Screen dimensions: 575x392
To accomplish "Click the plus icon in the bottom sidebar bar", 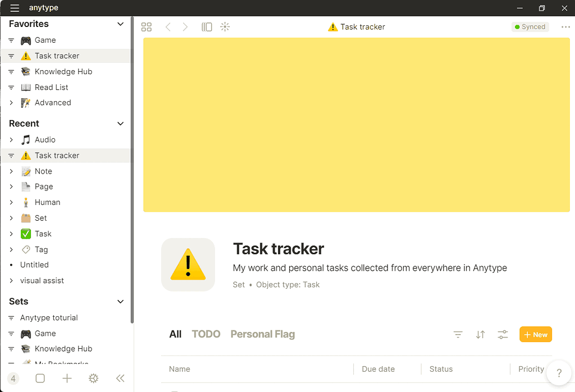I will [x=67, y=378].
